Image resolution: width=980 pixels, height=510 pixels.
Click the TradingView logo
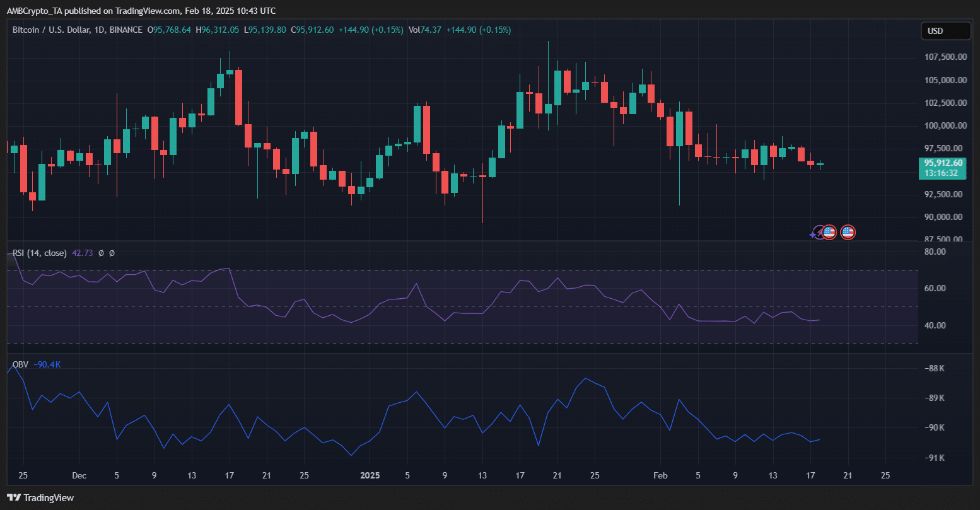tap(13, 497)
